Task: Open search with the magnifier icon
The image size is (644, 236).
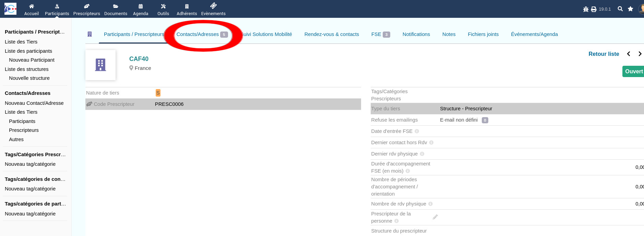Action: coord(620,9)
